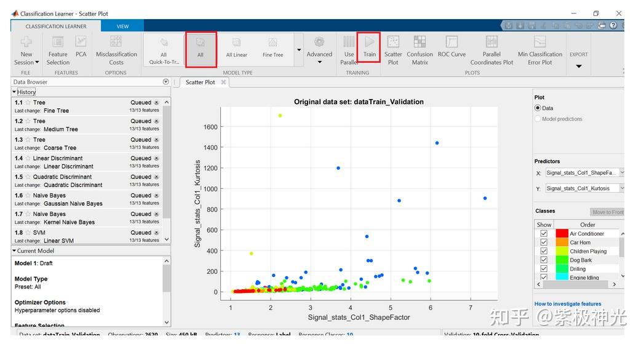Start training with the Train button

[x=369, y=47]
